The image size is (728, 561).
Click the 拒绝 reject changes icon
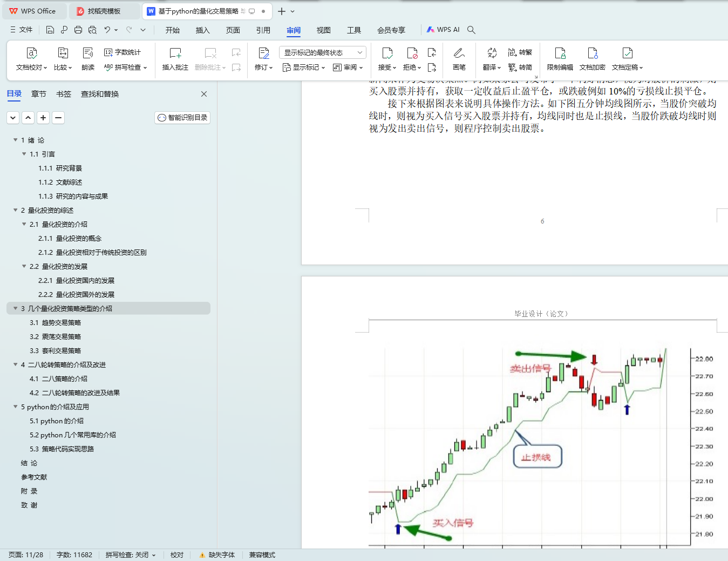point(412,53)
